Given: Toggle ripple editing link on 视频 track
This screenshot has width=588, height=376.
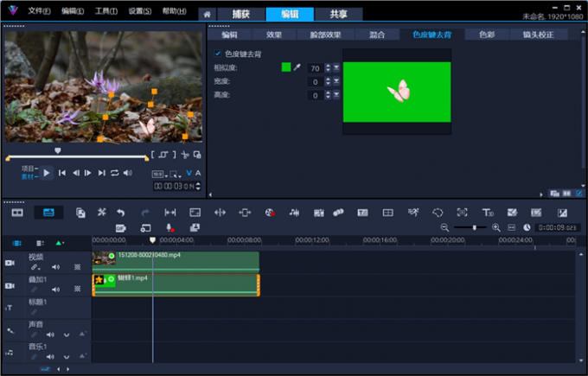Looking at the screenshot, I should (x=35, y=267).
